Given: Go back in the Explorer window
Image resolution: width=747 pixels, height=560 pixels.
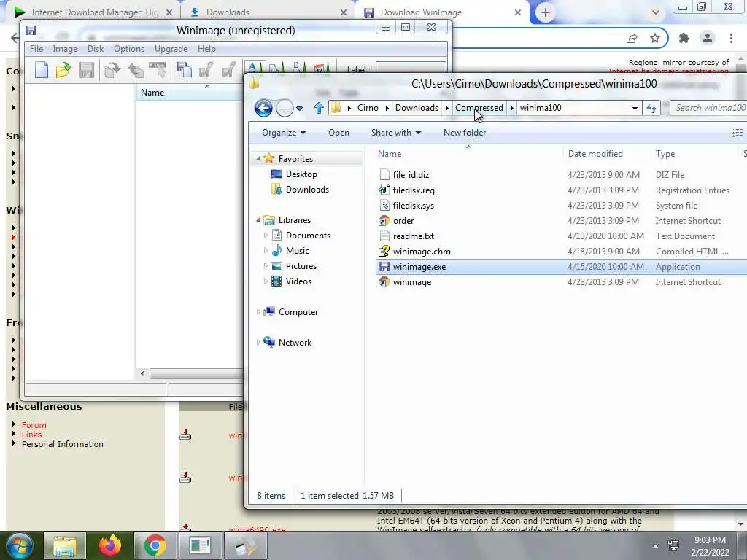Looking at the screenshot, I should point(263,108).
